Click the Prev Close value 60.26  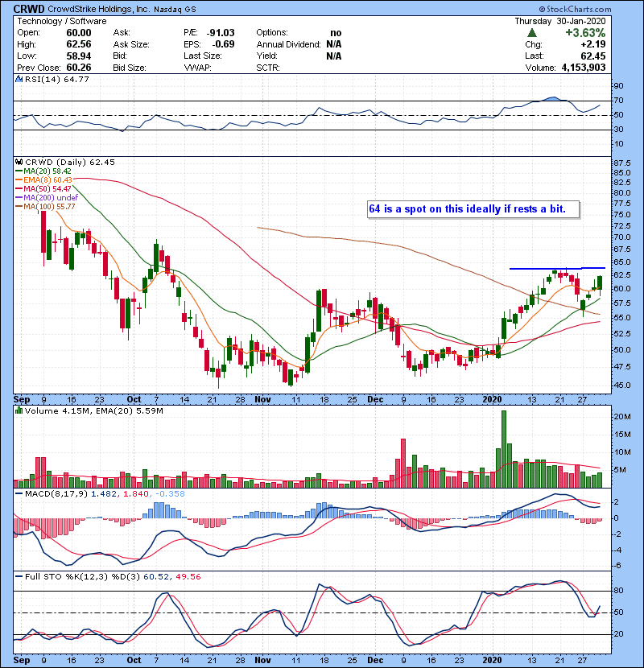[79, 68]
